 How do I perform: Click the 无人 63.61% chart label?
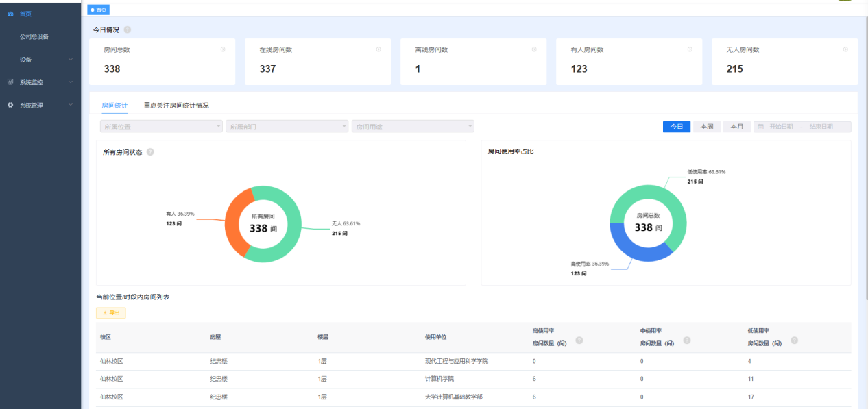point(346,223)
